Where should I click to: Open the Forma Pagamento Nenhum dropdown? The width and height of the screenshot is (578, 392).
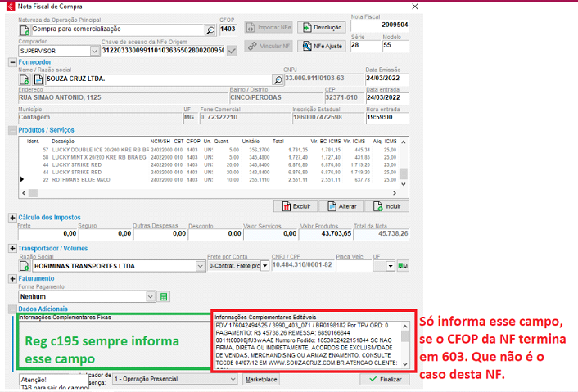[151, 296]
